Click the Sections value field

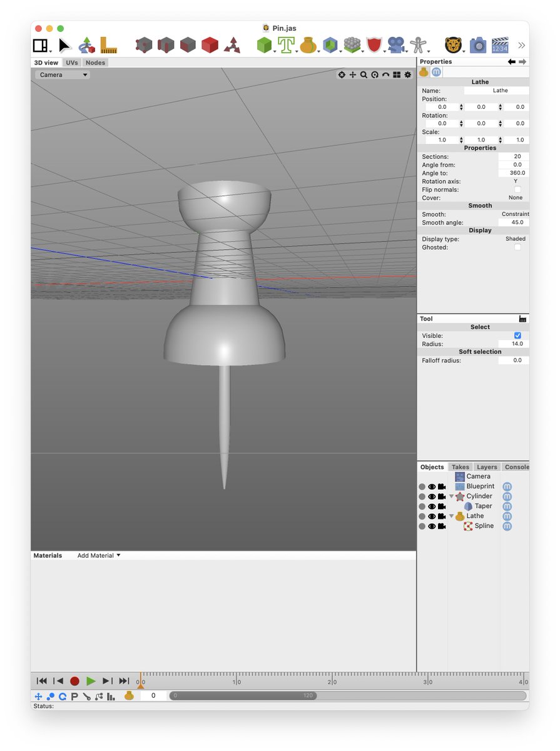(514, 156)
